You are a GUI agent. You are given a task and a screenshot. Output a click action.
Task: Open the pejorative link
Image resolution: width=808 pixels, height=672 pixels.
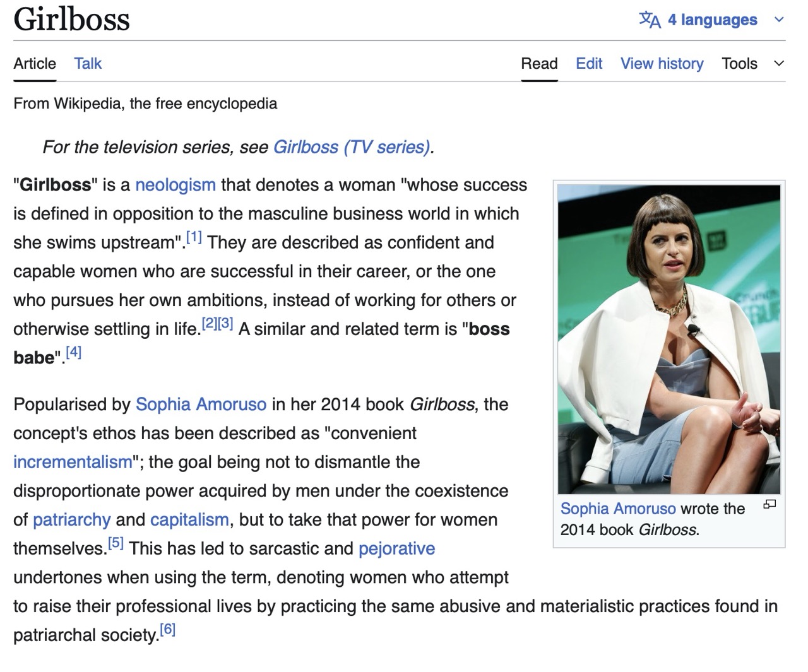396,549
